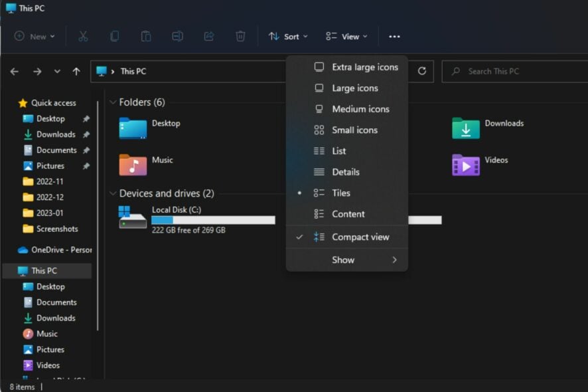
Task: Select This PC in the sidebar
Action: point(47,270)
